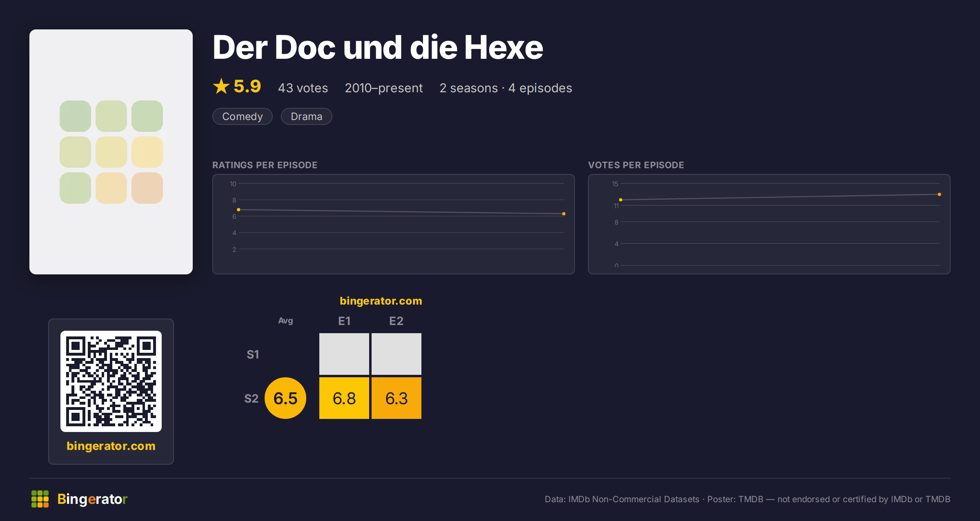Select the Comedy genre tag
980x521 pixels.
tap(243, 116)
